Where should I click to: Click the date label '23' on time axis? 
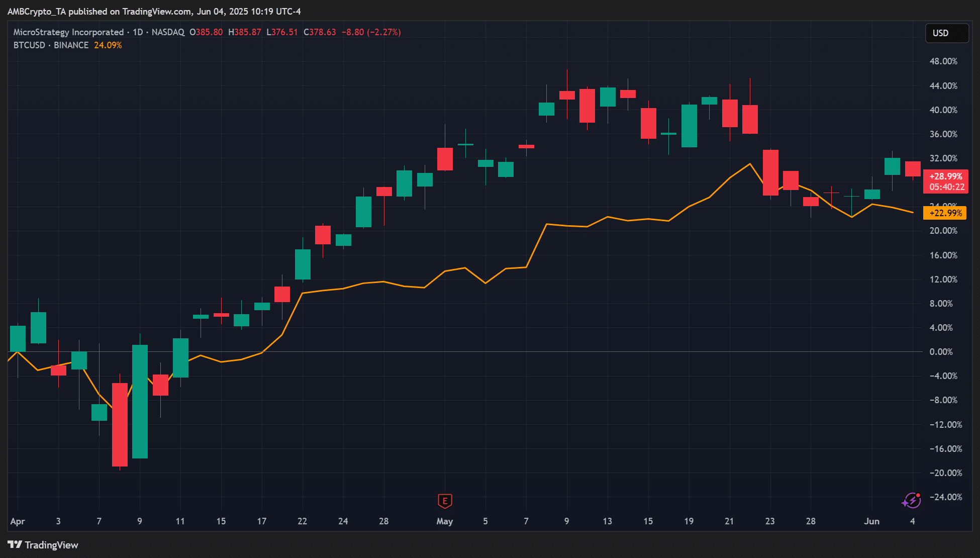click(x=770, y=521)
